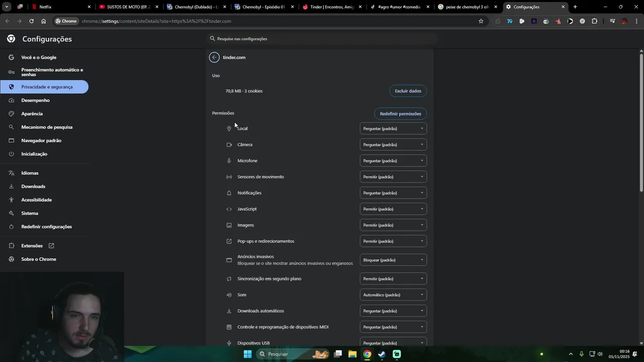Screen dimensions: 644x362
Task: Go back using the arrow beside tinder.com
Action: click(214, 57)
